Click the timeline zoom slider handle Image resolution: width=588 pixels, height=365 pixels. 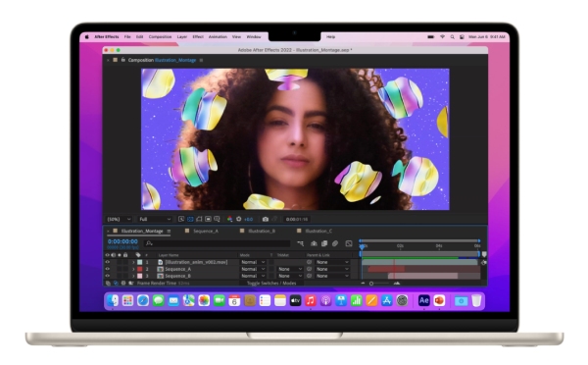click(x=371, y=284)
